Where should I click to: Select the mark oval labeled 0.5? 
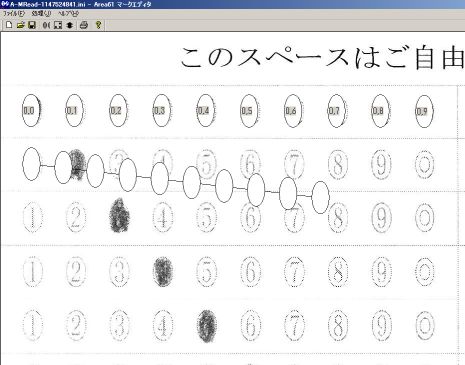tap(249, 111)
